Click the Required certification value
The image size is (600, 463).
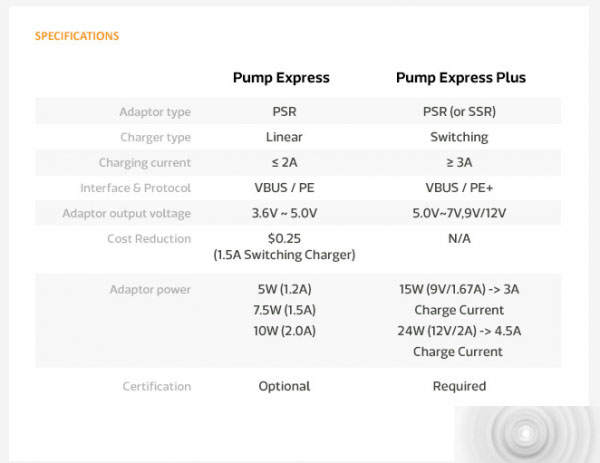tap(459, 386)
